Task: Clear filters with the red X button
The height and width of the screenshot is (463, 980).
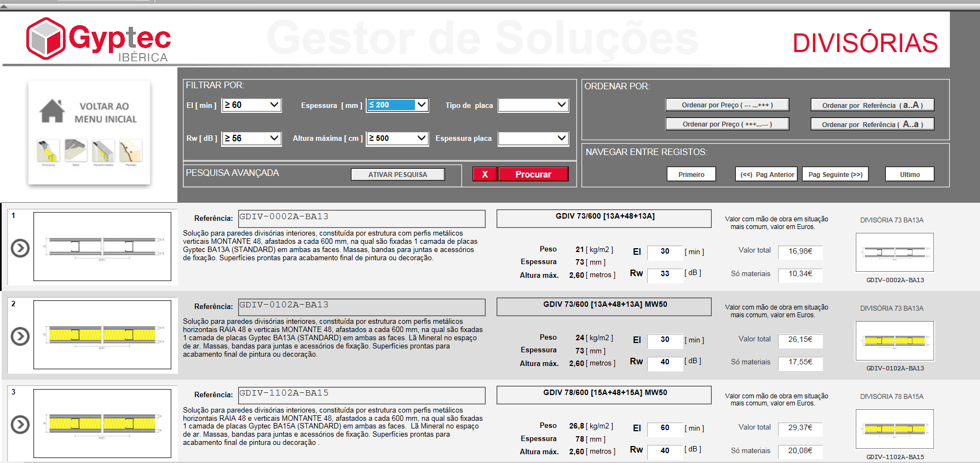Action: point(485,174)
